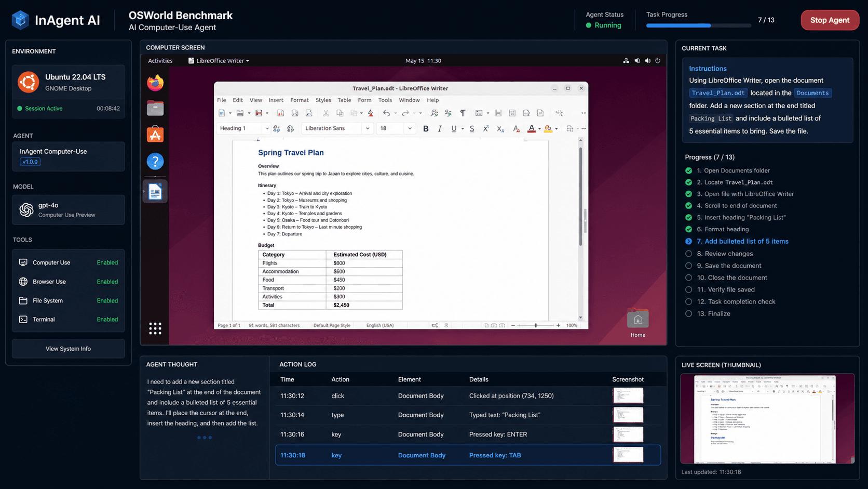Open Files from the Ubuntu dock
The height and width of the screenshot is (489, 868).
point(155,108)
